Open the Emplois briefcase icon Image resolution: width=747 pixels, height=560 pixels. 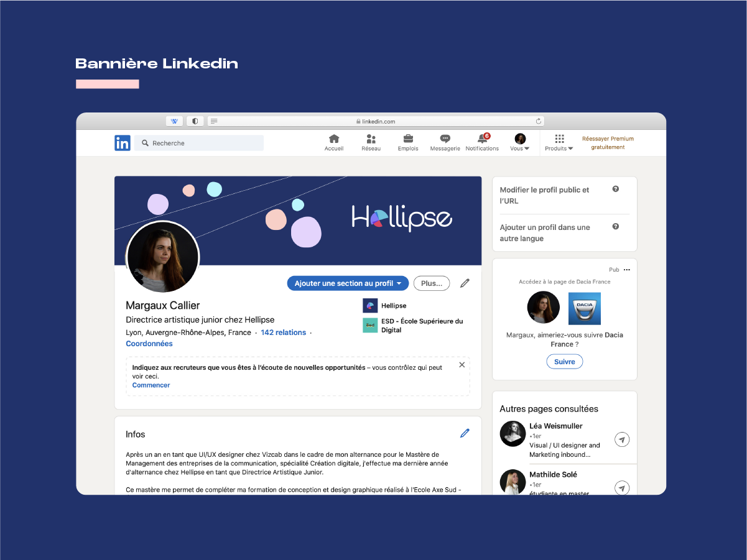coord(408,139)
